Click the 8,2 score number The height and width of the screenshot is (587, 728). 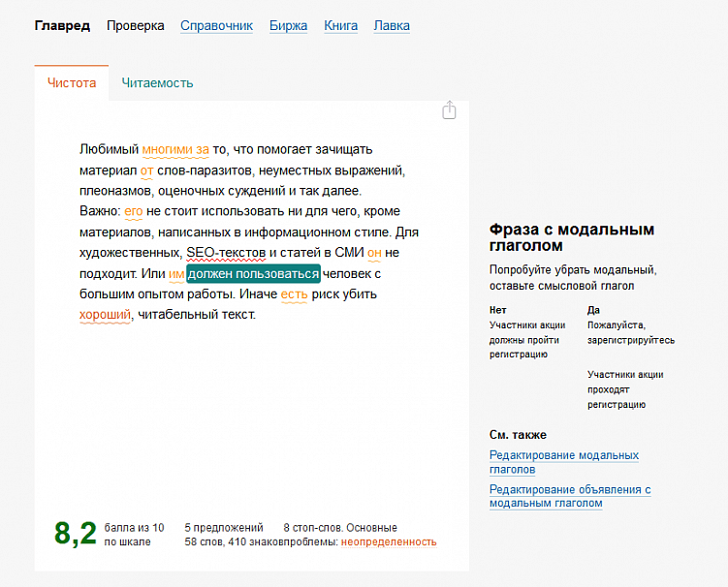(x=76, y=534)
